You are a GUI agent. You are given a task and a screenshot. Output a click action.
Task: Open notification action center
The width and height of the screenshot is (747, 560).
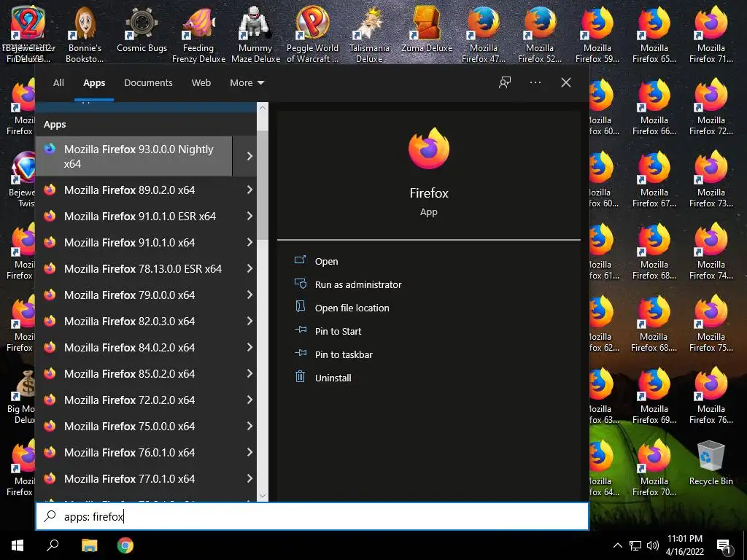tap(724, 545)
